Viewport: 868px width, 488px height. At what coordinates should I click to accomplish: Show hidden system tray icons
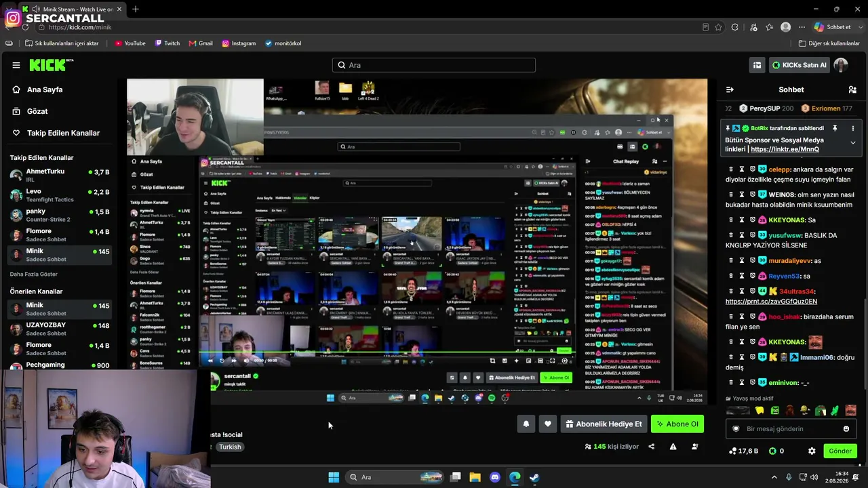point(774,477)
